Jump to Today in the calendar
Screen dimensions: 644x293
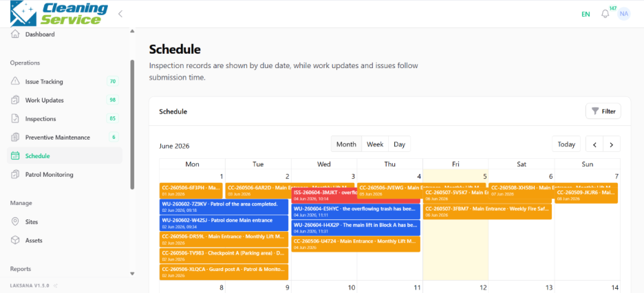click(x=566, y=144)
